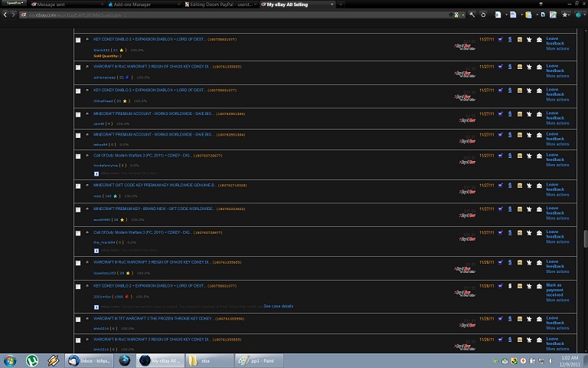Tick checkbox for hordefancyme Call of Duty listing
This screenshot has width=588, height=368.
78,156
